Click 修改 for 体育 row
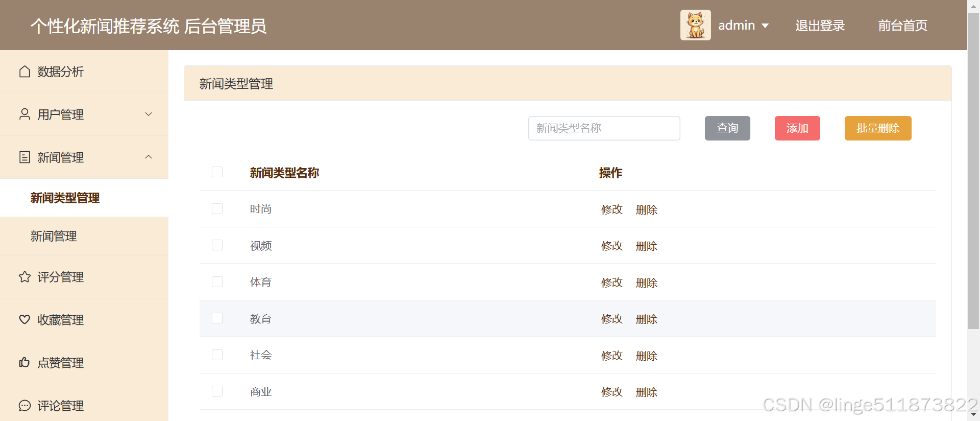The image size is (980, 421). click(x=612, y=283)
